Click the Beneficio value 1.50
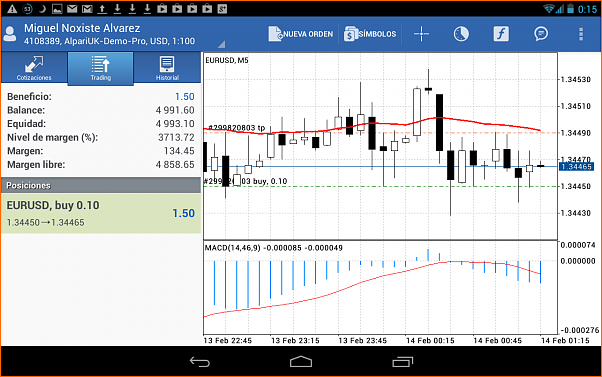Screen dimensions: 602x377 185,97
